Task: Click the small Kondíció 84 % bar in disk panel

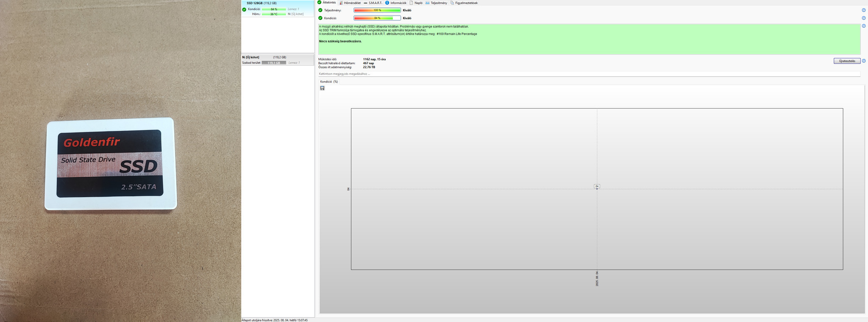Action: (274, 9)
